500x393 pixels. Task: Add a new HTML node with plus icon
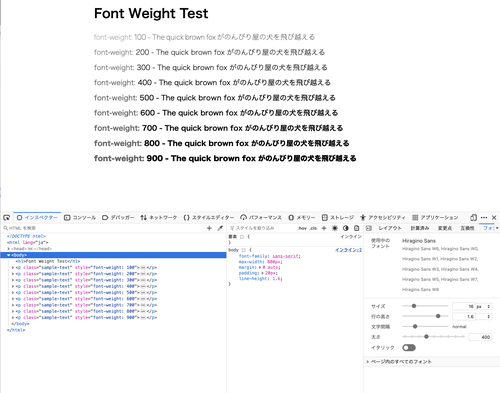pos(209,228)
